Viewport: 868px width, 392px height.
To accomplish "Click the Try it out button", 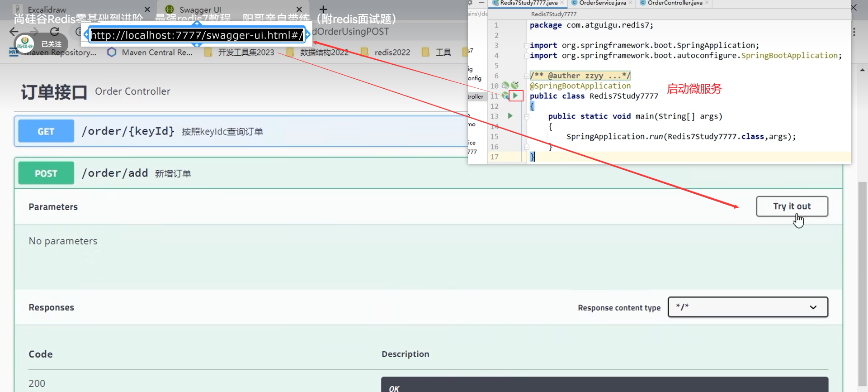I will click(792, 206).
